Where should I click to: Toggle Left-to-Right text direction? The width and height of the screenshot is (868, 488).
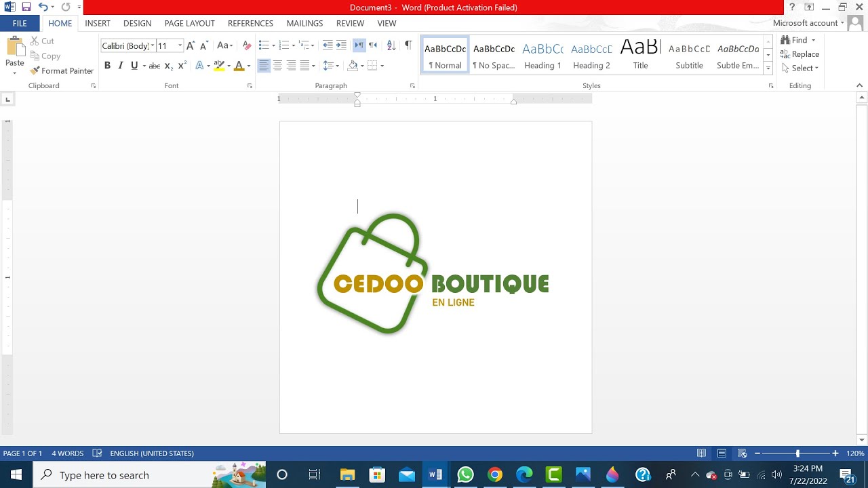point(359,45)
